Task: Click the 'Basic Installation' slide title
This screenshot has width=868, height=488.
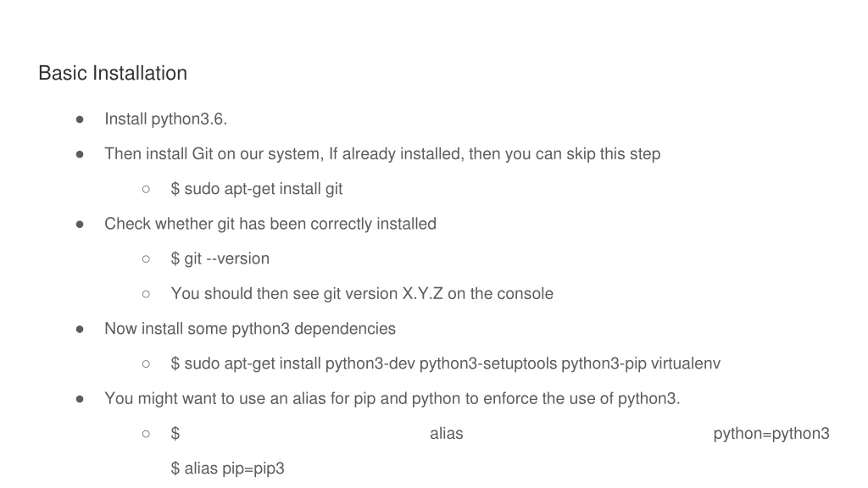Action: coord(113,73)
